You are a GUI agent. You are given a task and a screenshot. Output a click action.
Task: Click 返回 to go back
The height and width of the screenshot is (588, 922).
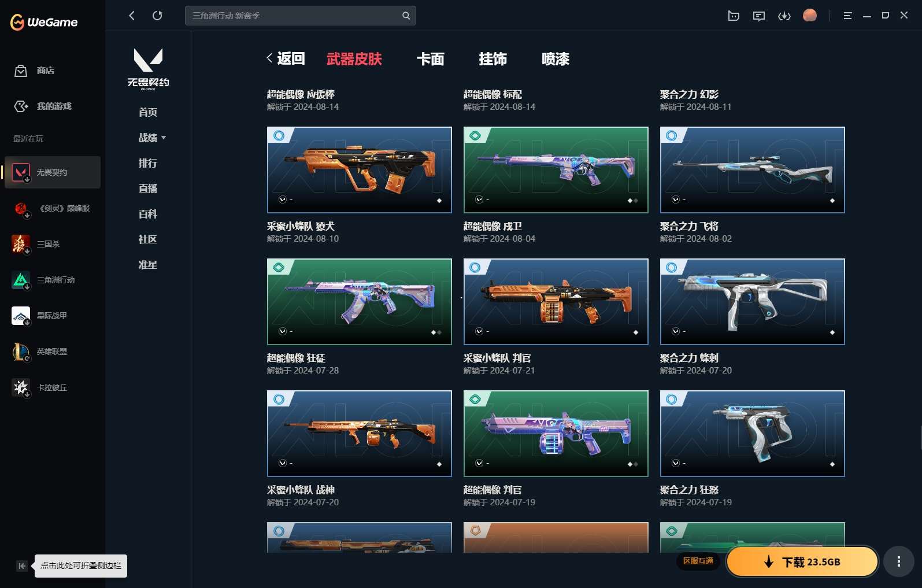pos(286,58)
